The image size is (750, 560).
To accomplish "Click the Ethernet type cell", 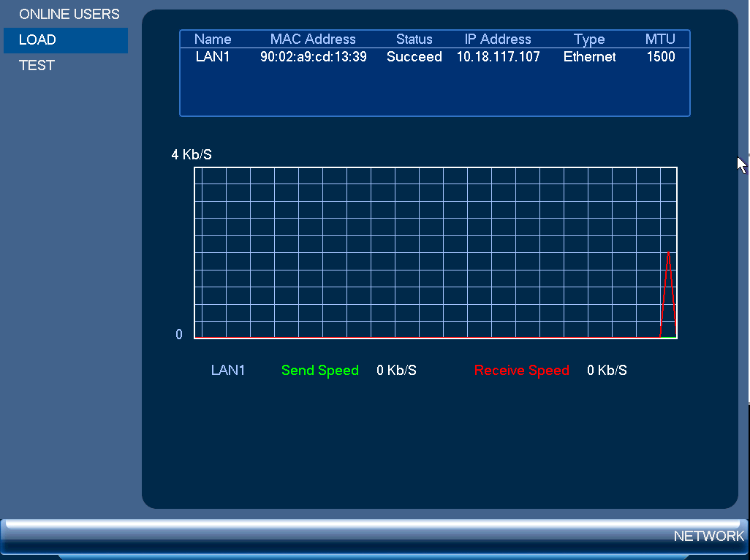I will (x=589, y=57).
